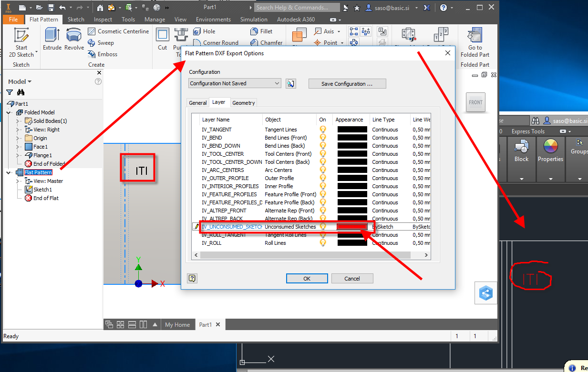
Task: Switch to the General tab in dialog
Action: (198, 103)
